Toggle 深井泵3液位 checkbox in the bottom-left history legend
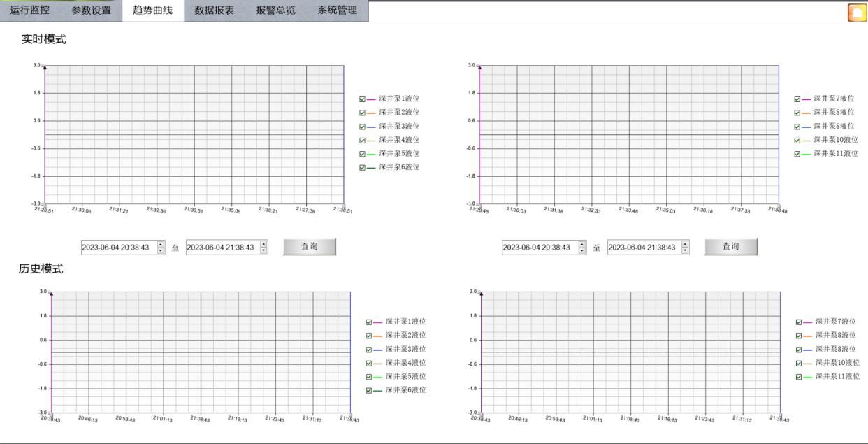Viewport: 868px width, 444px height. (369, 350)
